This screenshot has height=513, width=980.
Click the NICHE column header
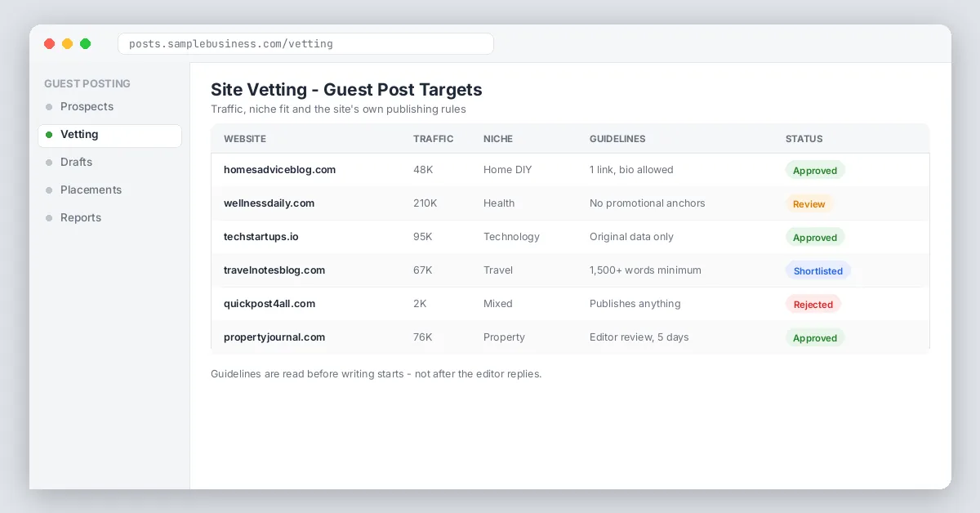(498, 139)
